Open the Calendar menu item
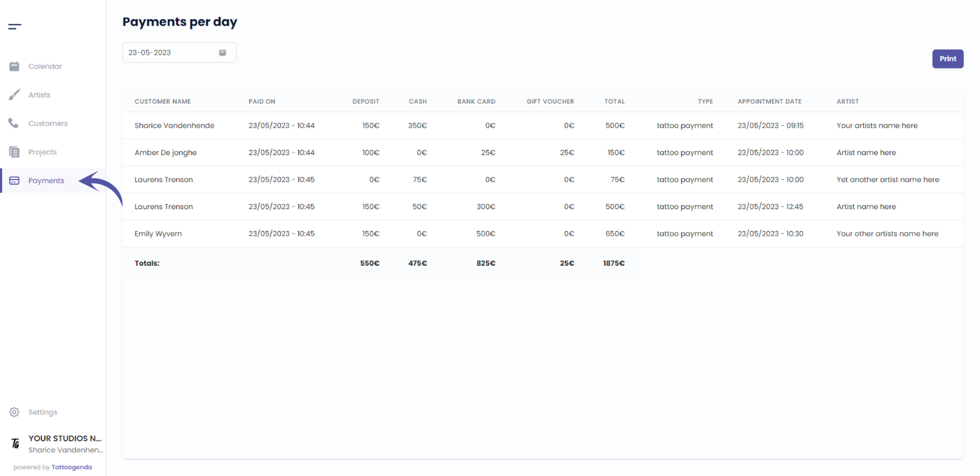The height and width of the screenshot is (476, 980). pos(45,66)
